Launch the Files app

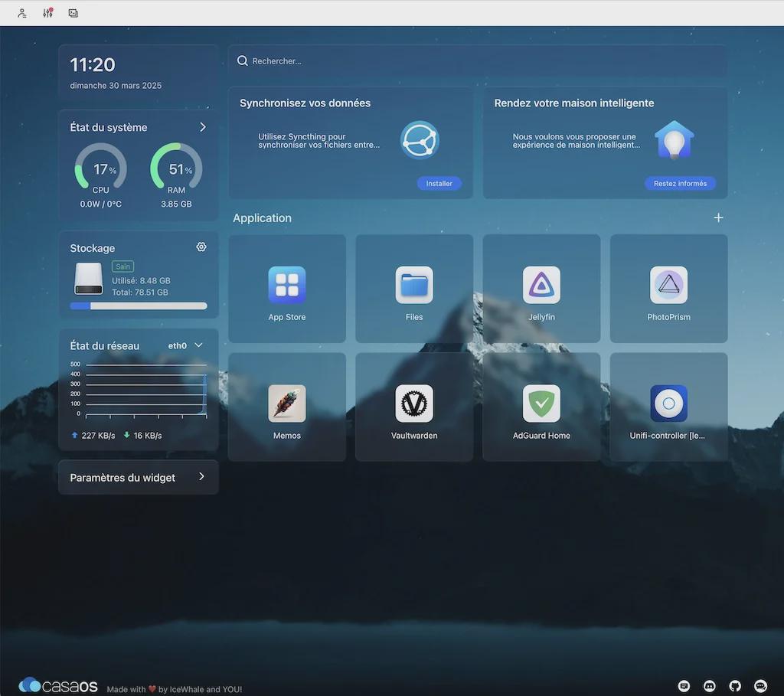[x=414, y=286]
